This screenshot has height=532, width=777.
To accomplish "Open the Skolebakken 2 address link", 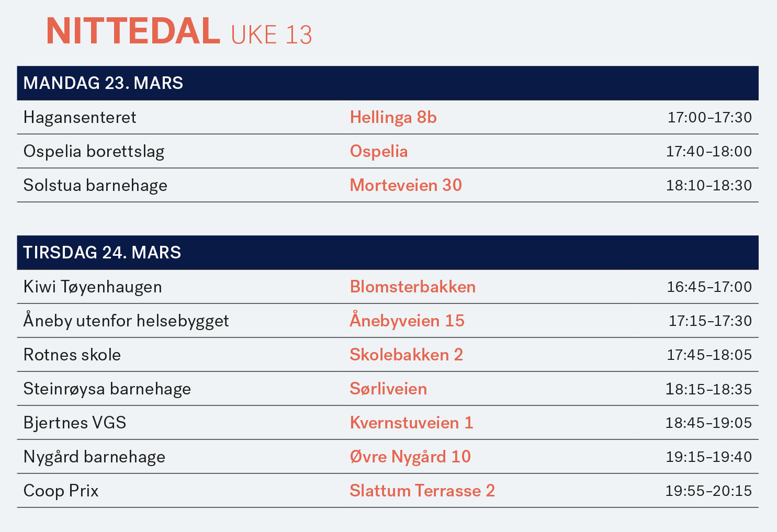I will (406, 355).
